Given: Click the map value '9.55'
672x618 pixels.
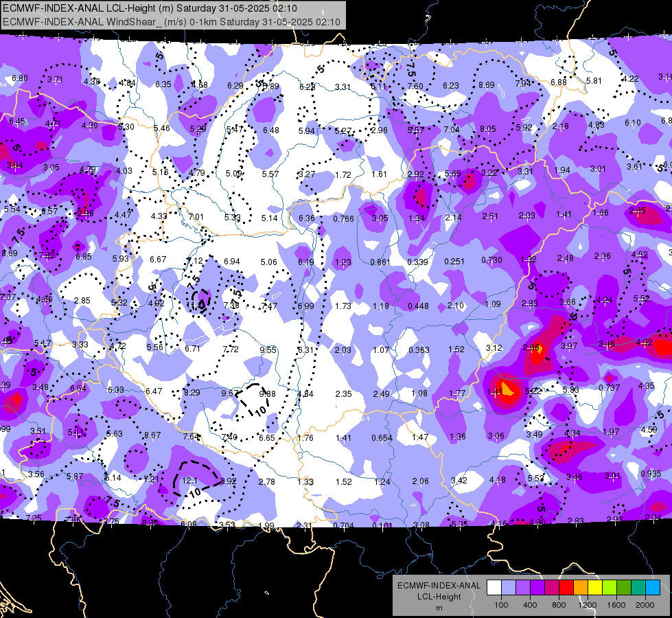Looking at the screenshot, I should pyautogui.click(x=268, y=350).
